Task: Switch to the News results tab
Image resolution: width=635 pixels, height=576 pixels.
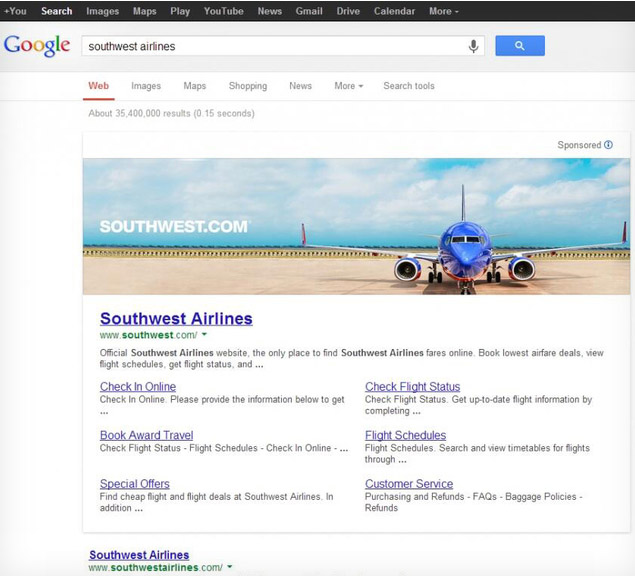Action: [x=300, y=86]
